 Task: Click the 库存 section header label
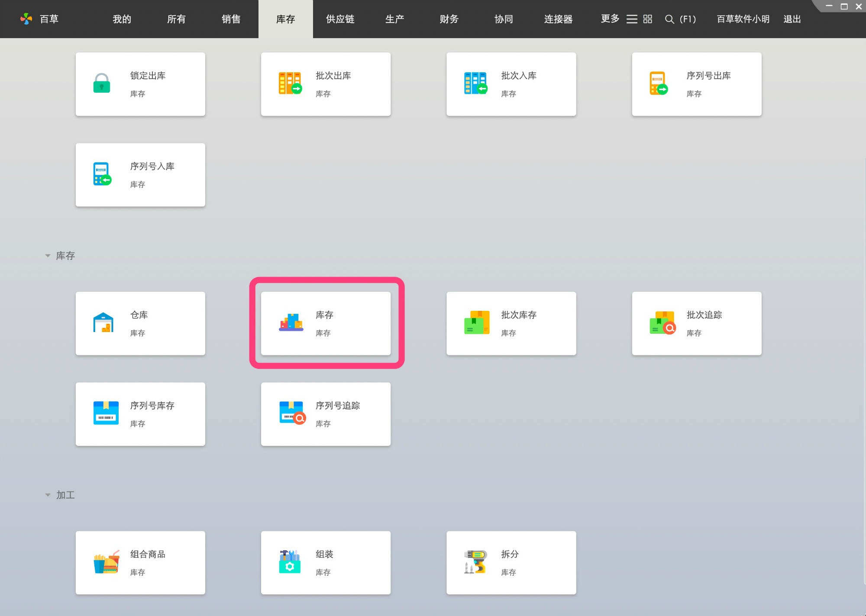(65, 256)
